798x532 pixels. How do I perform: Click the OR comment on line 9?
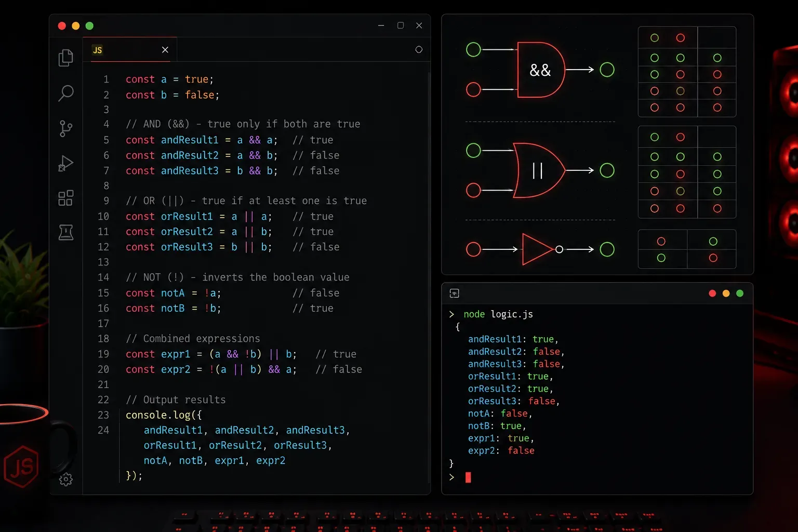tap(246, 201)
